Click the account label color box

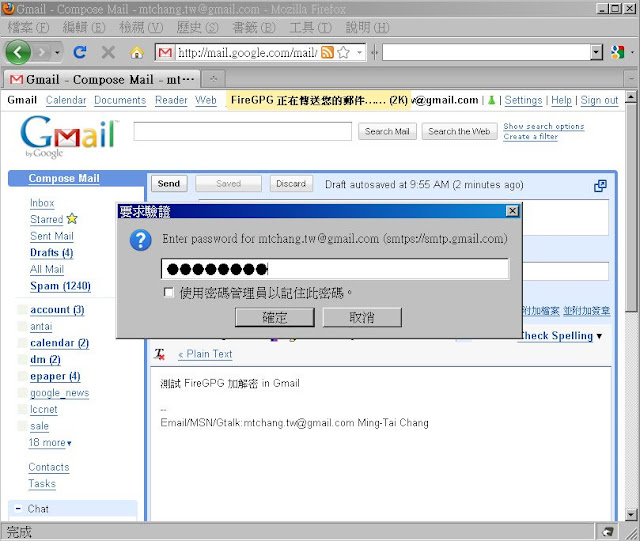pyautogui.click(x=22, y=309)
